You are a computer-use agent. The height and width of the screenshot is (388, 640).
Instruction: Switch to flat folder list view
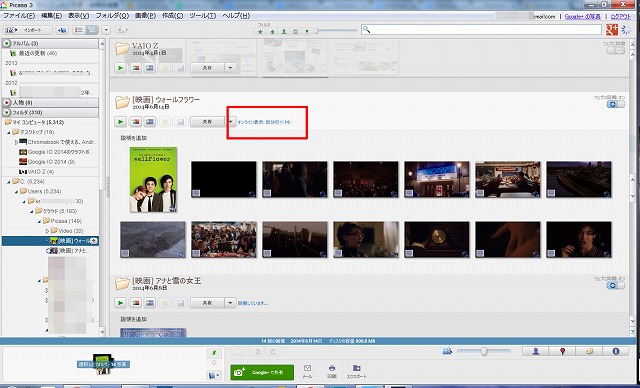pos(79,30)
